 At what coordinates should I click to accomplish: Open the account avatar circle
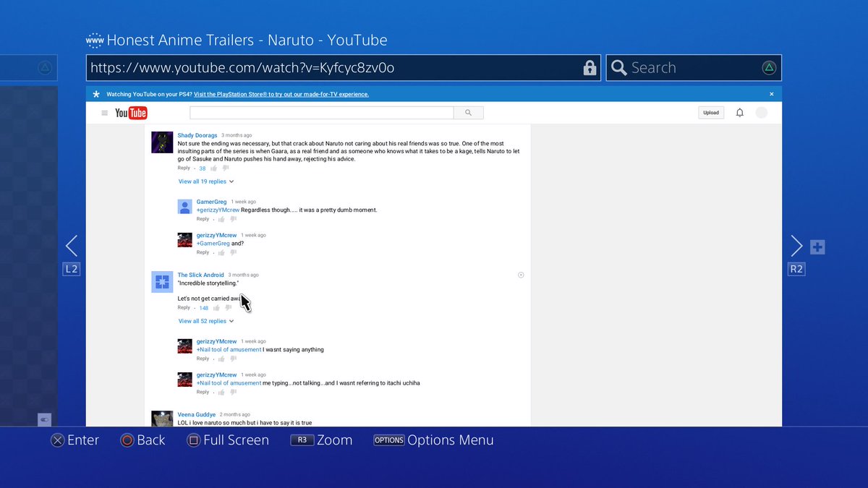(x=761, y=113)
